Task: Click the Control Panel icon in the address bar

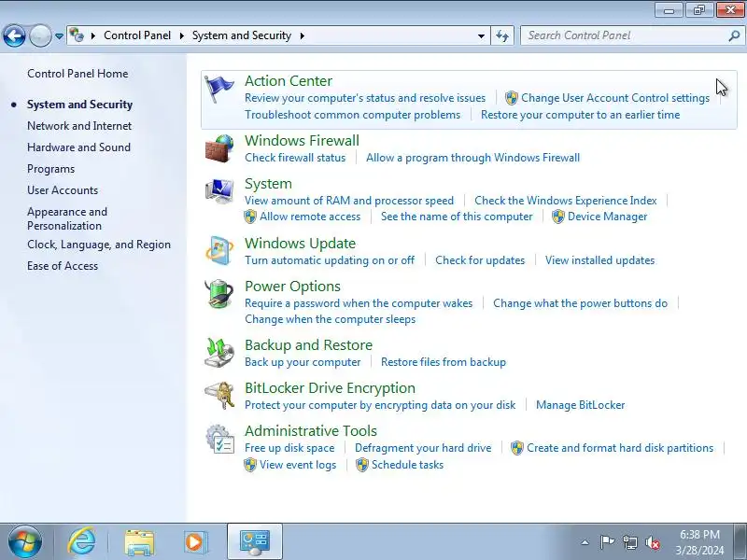Action: point(77,35)
